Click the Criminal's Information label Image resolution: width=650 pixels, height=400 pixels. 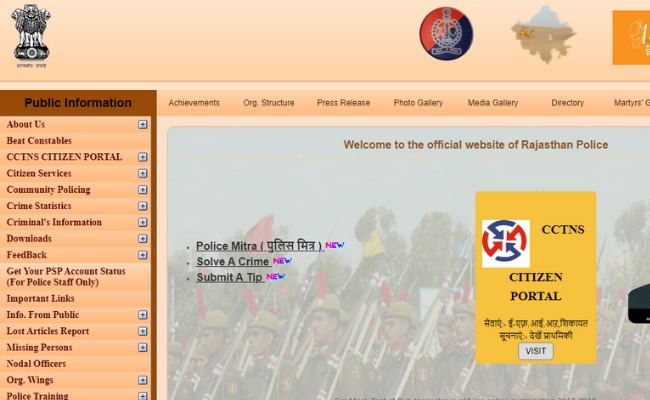pos(54,222)
